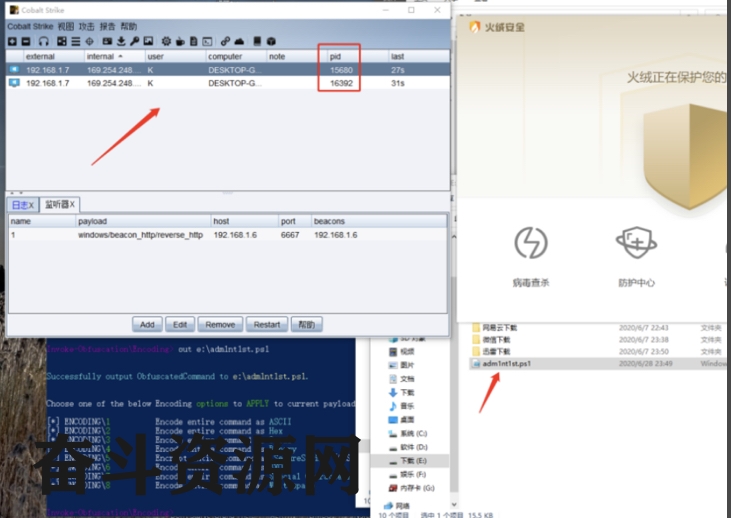Click the coffee cup toolbar icon
The width and height of the screenshot is (731, 518).
click(x=179, y=41)
